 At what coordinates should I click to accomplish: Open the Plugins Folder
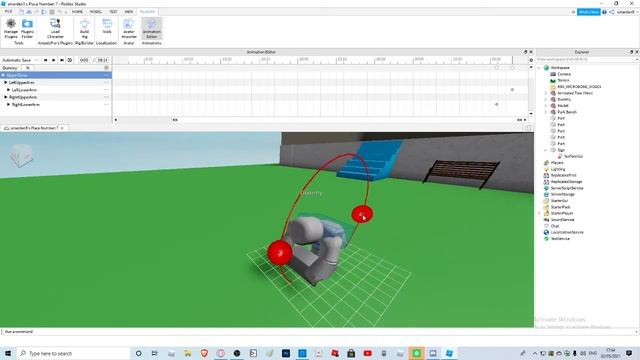pyautogui.click(x=27, y=29)
